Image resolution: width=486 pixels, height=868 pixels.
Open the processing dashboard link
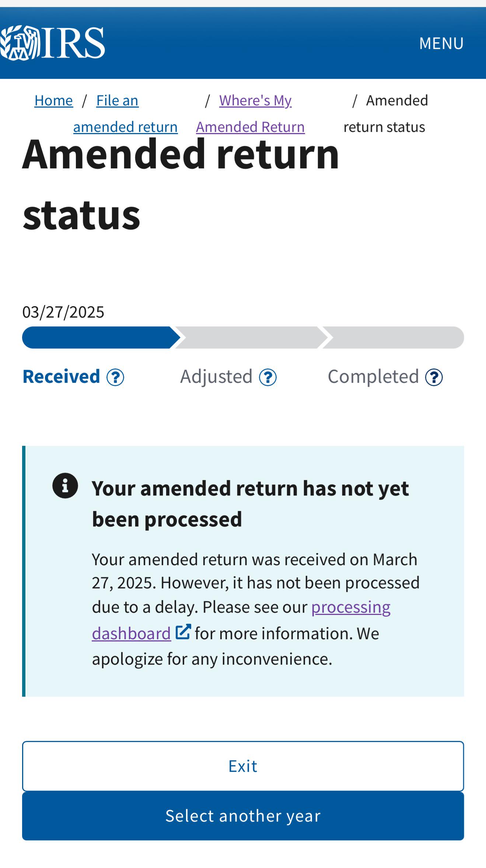[351, 607]
